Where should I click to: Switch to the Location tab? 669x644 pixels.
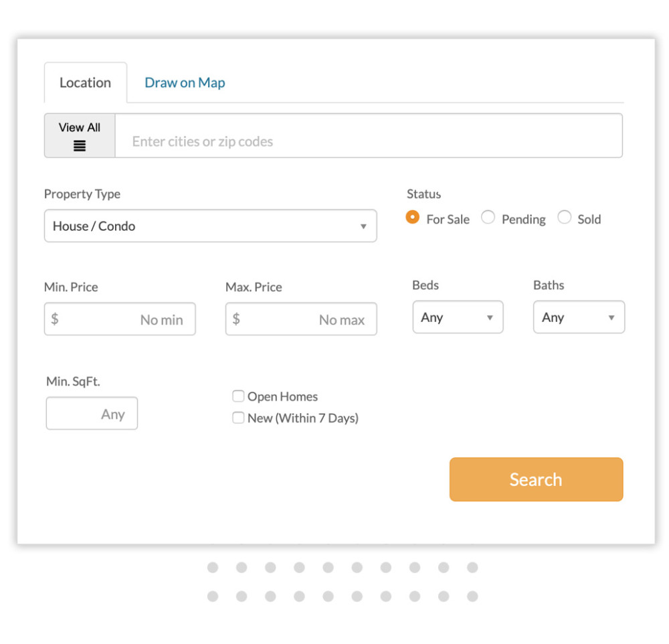tap(86, 82)
